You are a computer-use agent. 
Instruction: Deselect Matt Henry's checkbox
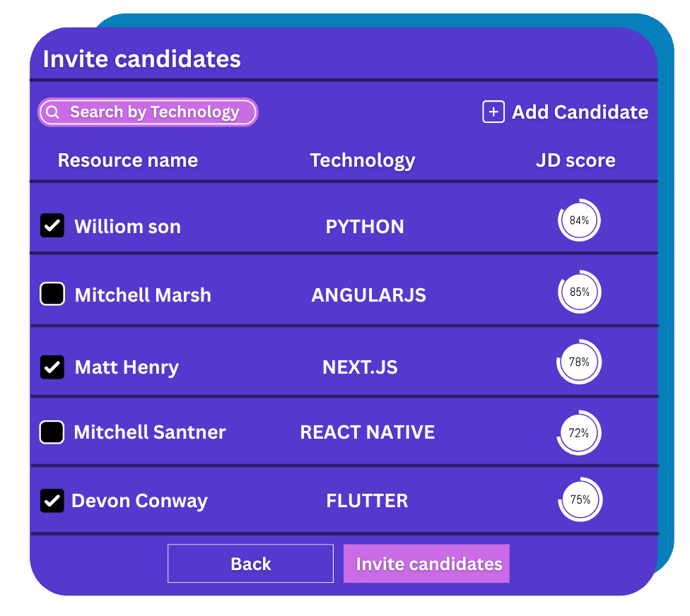click(x=53, y=367)
